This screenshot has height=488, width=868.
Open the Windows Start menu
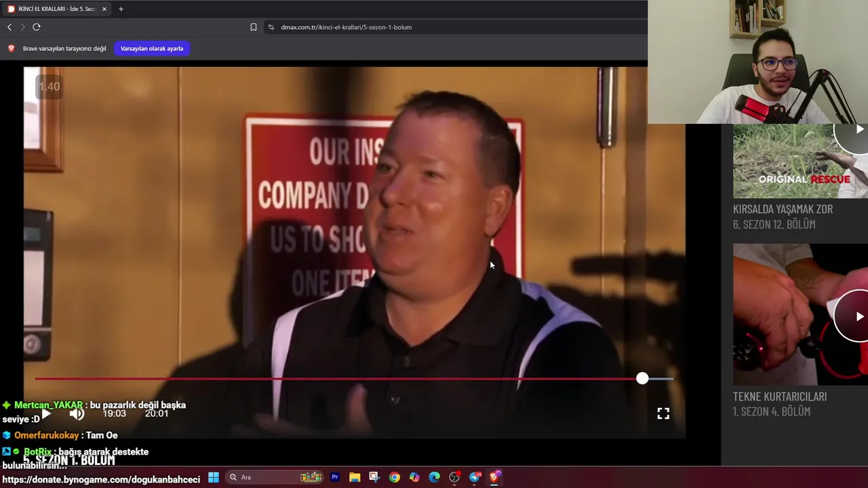(214, 477)
